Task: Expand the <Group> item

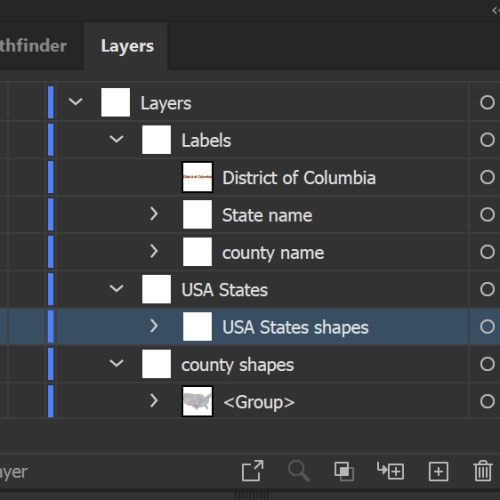Action: (154, 400)
